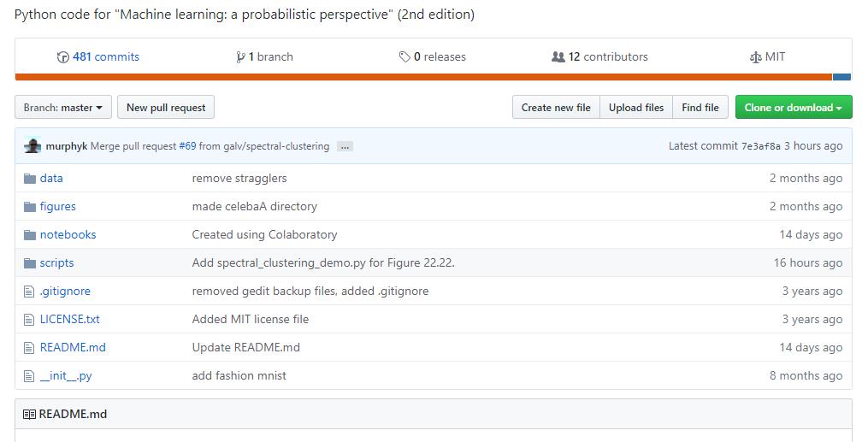868x442 pixels.
Task: Open the notebooks folder
Action: click(x=68, y=234)
